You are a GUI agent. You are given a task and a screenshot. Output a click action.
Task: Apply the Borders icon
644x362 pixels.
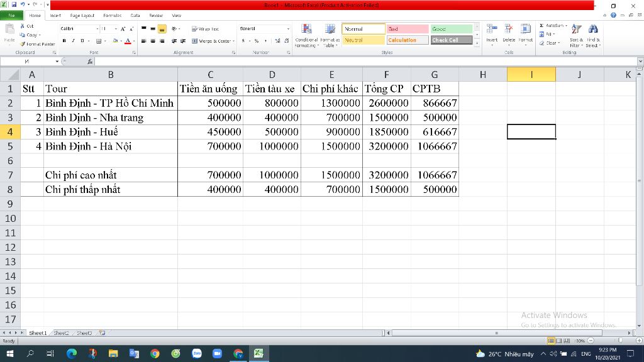pos(99,41)
